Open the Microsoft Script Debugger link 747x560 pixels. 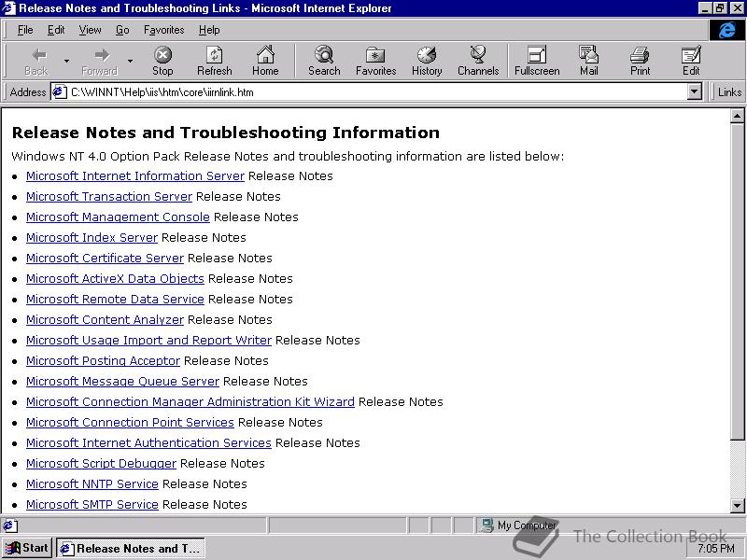click(x=101, y=463)
